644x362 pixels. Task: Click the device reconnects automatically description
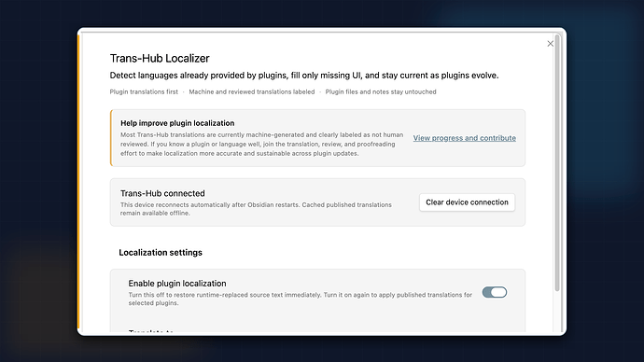tap(256, 208)
